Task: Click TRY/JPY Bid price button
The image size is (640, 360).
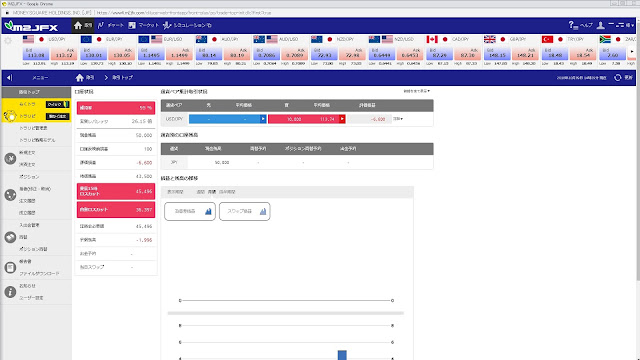Action: 554,53
